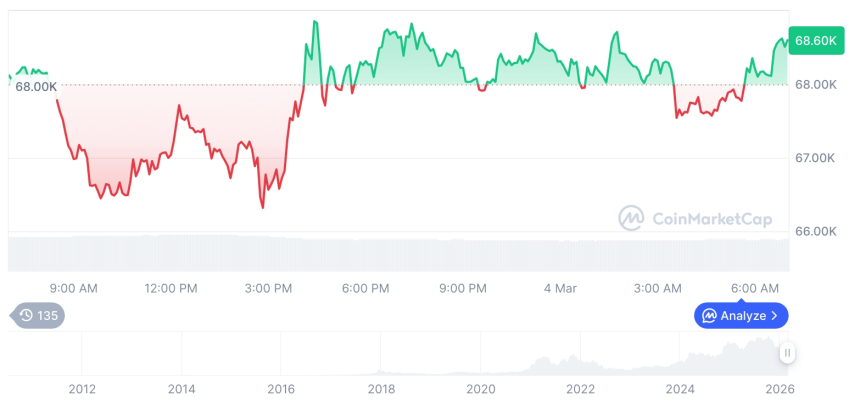Click the gray volume bar strip below the chart

click(x=398, y=254)
